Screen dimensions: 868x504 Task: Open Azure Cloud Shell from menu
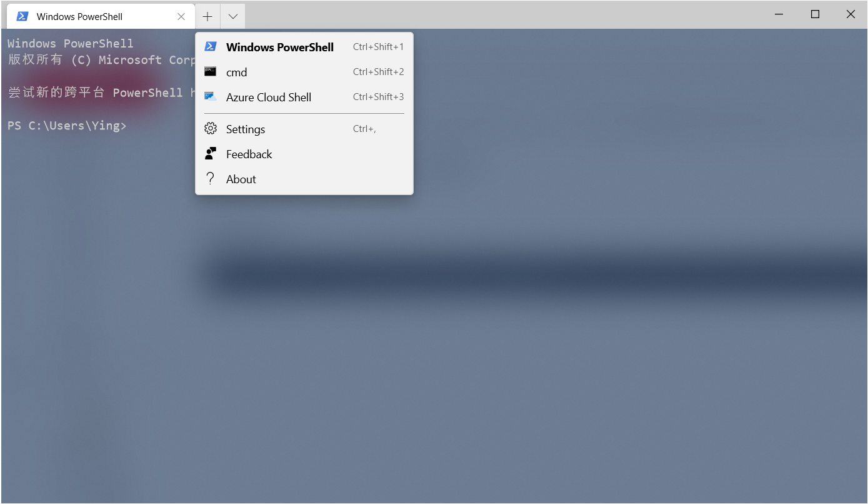pos(304,97)
